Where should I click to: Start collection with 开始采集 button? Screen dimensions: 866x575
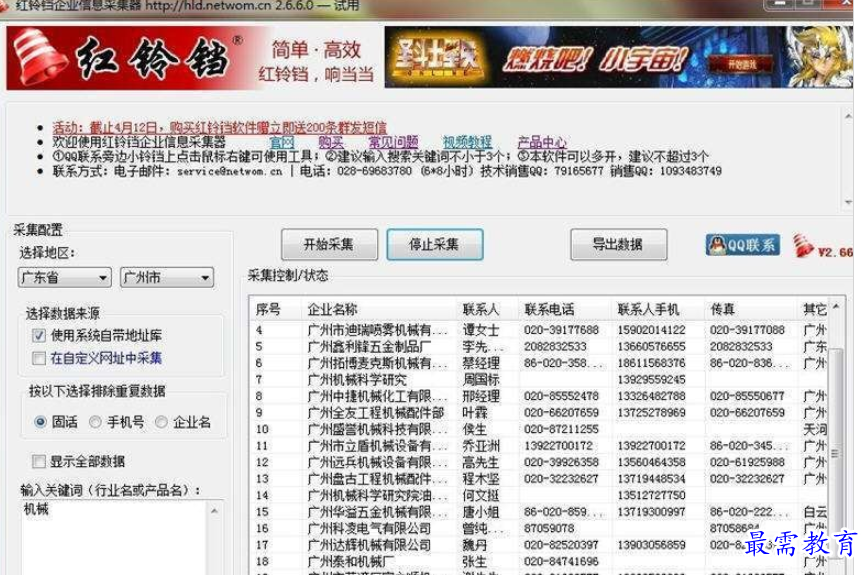[329, 244]
